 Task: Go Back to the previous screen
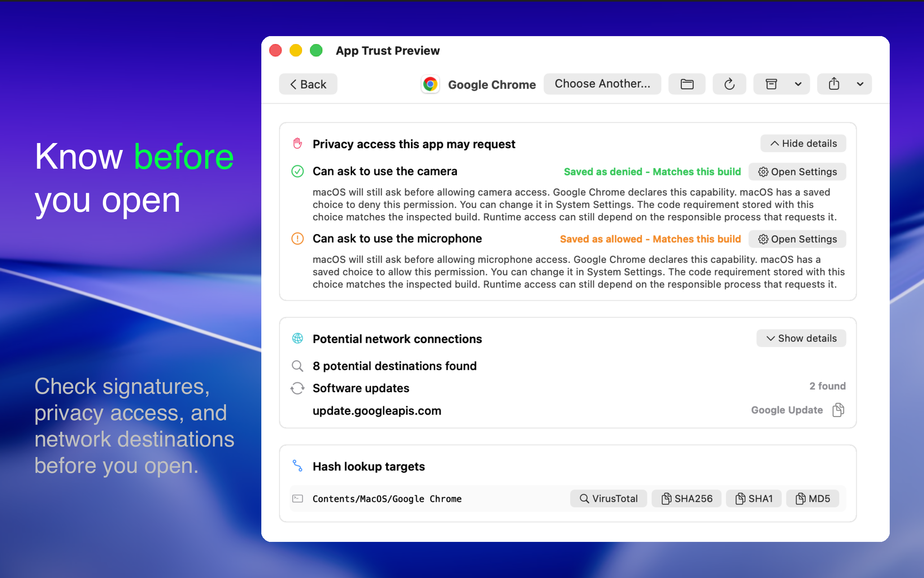tap(308, 84)
